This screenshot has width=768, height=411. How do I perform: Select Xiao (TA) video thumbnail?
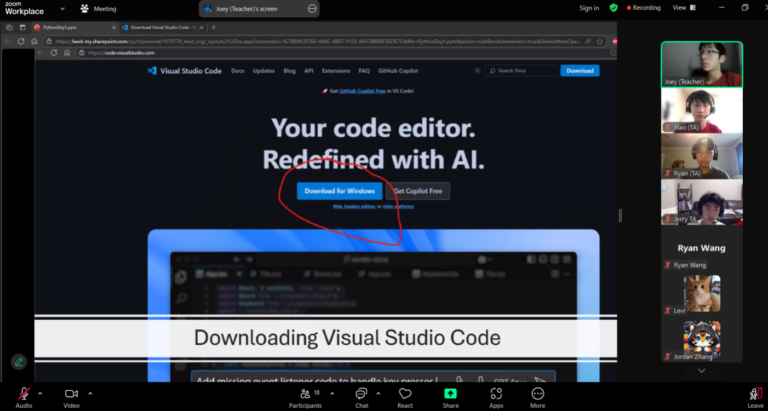click(702, 111)
